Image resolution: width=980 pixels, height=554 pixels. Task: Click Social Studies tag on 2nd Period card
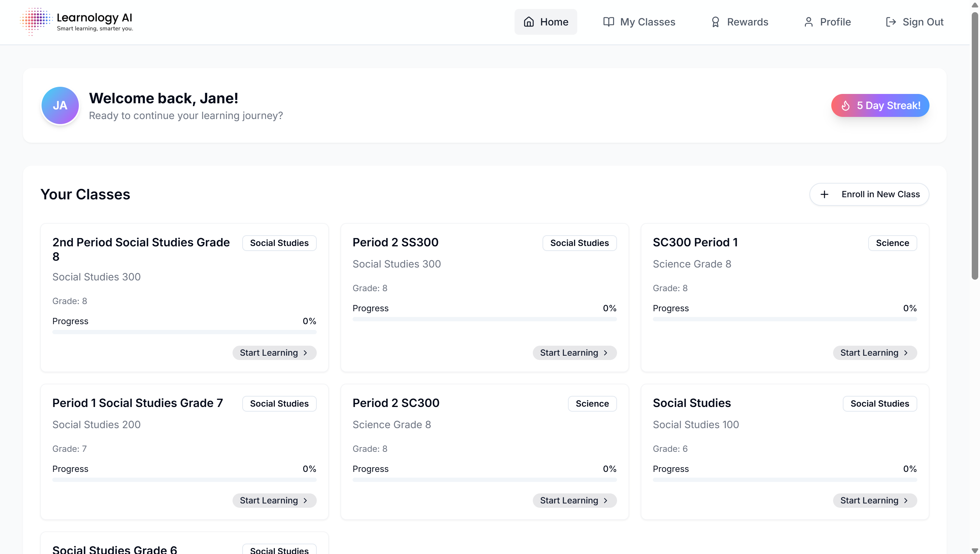click(x=279, y=243)
